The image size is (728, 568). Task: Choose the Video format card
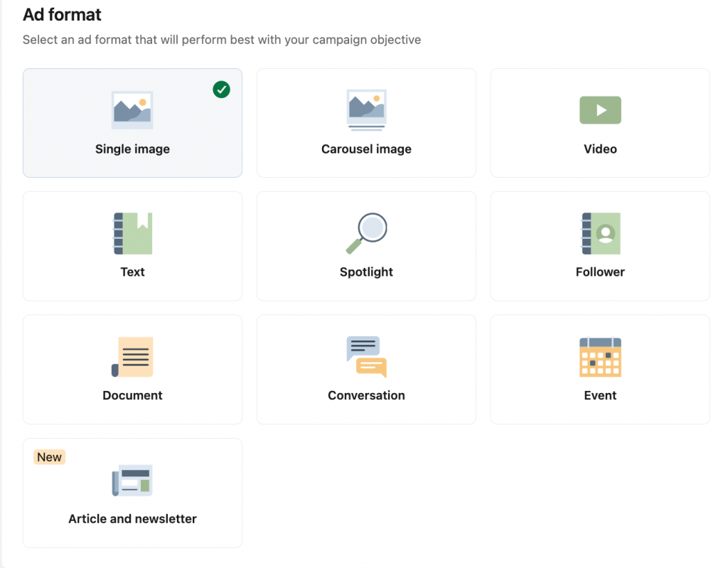point(600,123)
